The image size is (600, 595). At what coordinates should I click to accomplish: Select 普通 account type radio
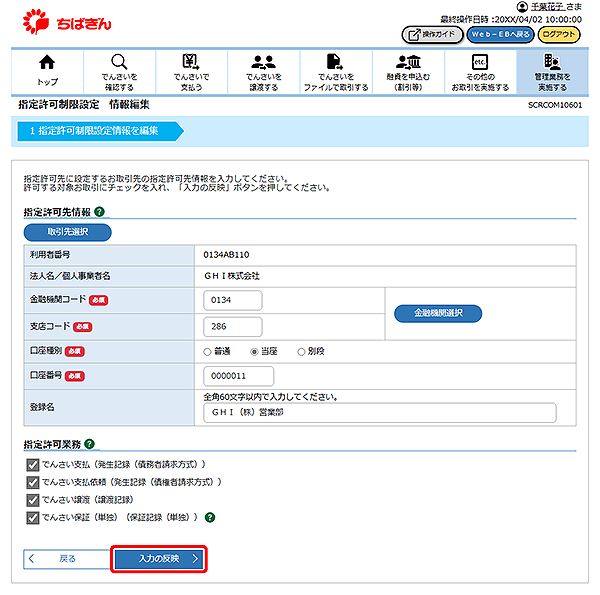[x=207, y=352]
